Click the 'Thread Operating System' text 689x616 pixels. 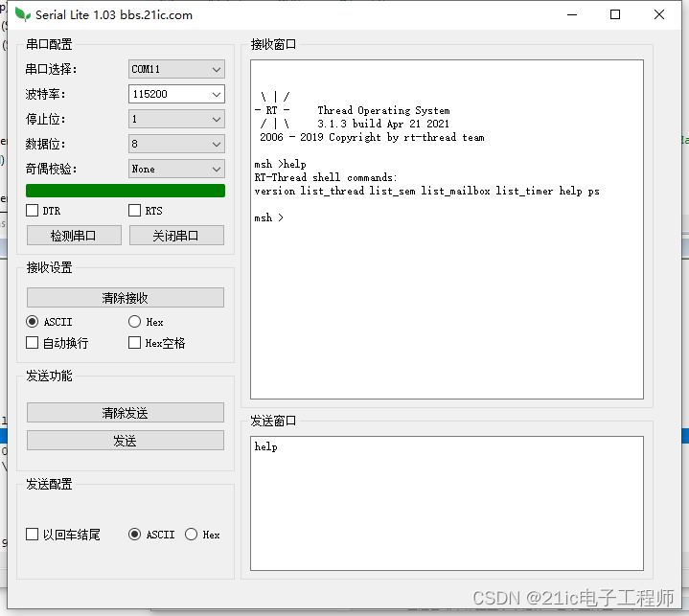tap(383, 111)
